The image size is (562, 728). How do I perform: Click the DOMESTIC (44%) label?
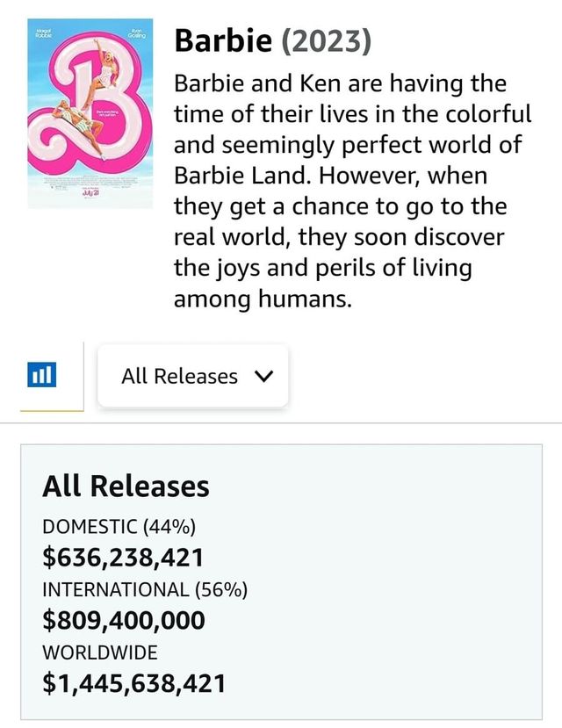click(119, 527)
